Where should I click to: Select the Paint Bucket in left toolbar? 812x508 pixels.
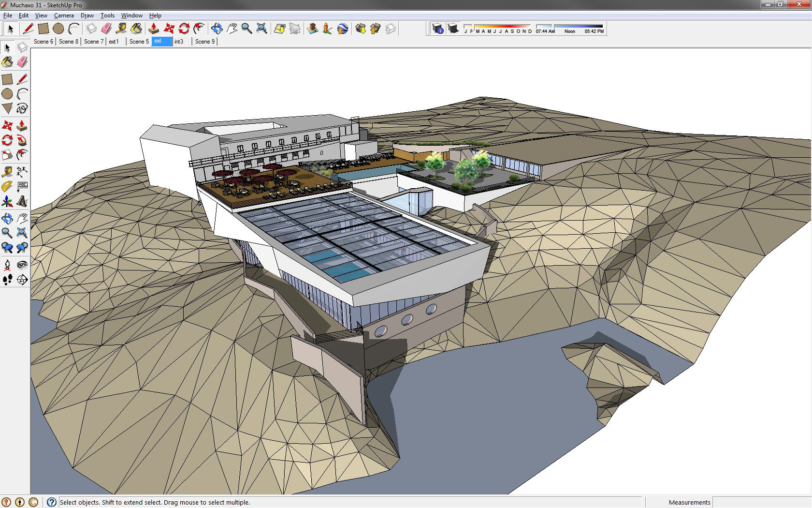coord(7,62)
